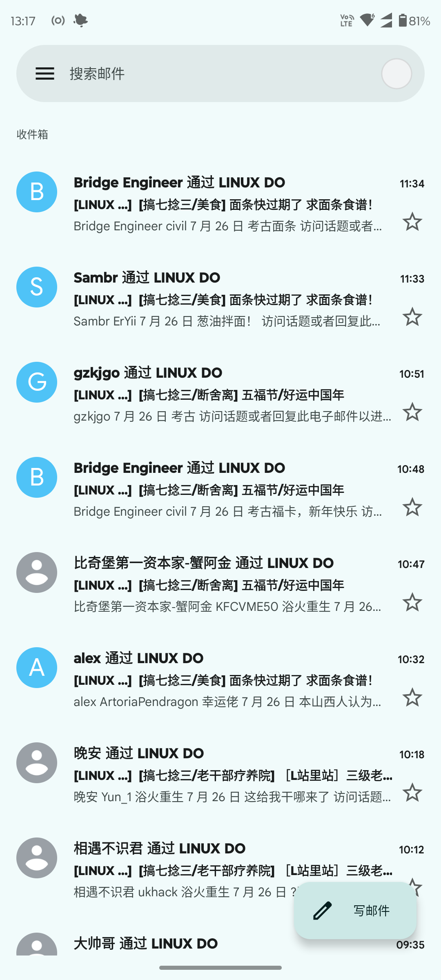Select the 晚安 sender avatar
The width and height of the screenshot is (441, 980).
pyautogui.click(x=37, y=763)
